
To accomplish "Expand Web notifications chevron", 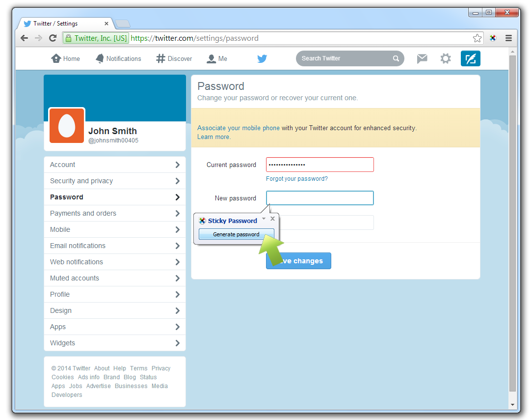I will pyautogui.click(x=177, y=262).
